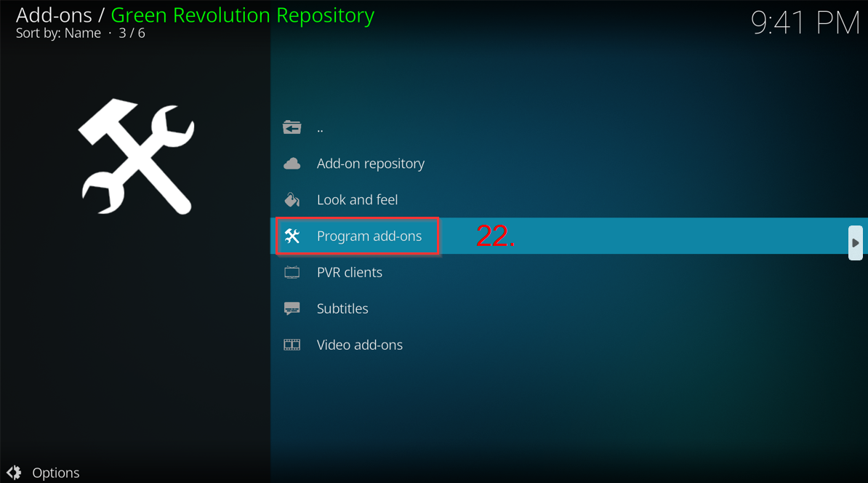Click the film strip Video add-ons icon

[292, 345]
